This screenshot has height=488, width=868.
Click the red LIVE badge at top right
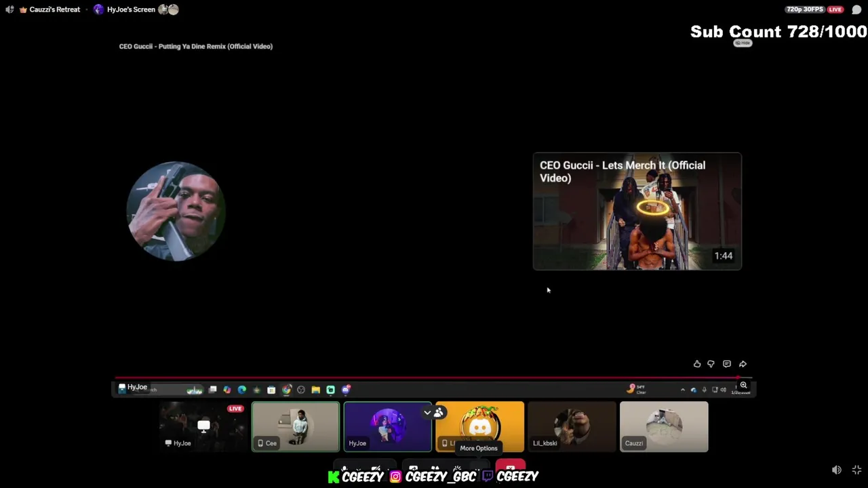(x=835, y=9)
